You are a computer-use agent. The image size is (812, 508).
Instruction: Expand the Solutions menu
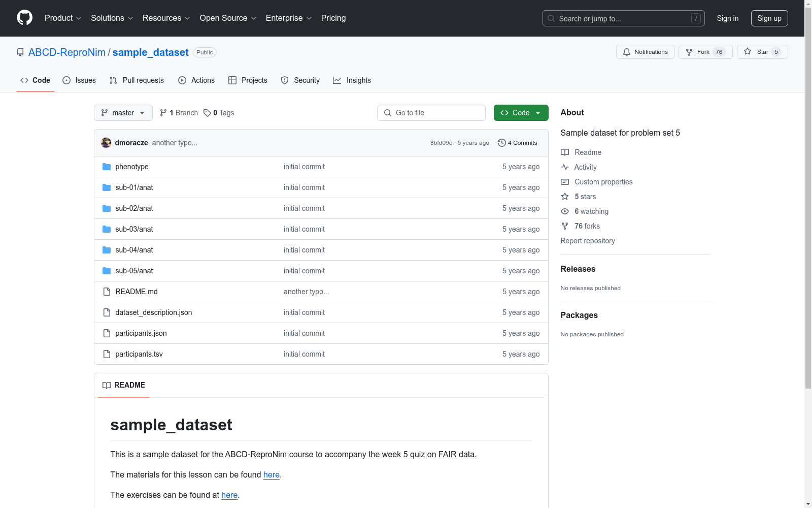coord(112,18)
